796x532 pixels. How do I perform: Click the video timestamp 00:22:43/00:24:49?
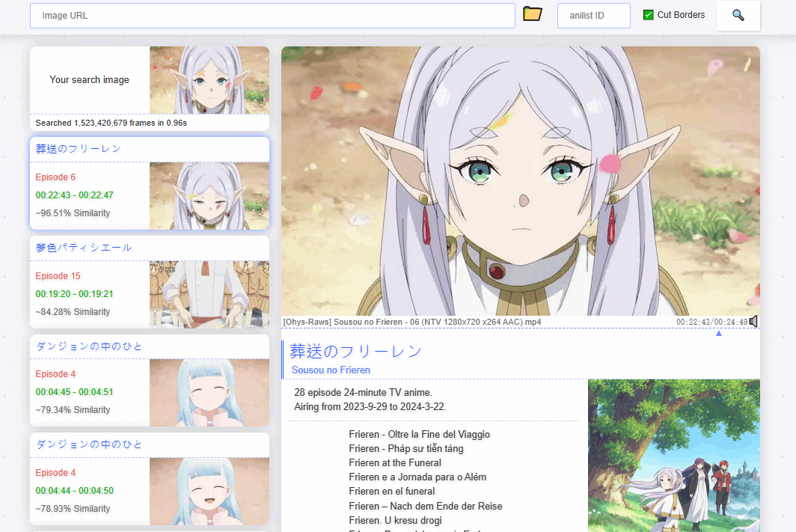point(711,322)
